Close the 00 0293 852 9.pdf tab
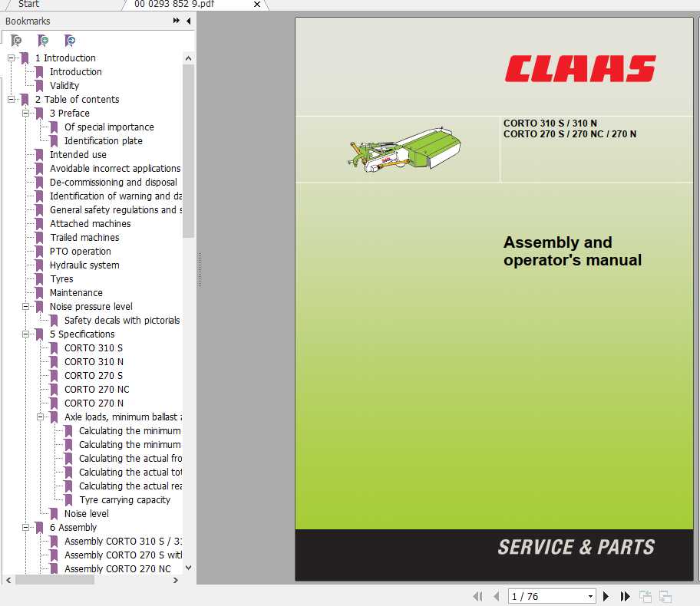700x606 pixels. 256,5
